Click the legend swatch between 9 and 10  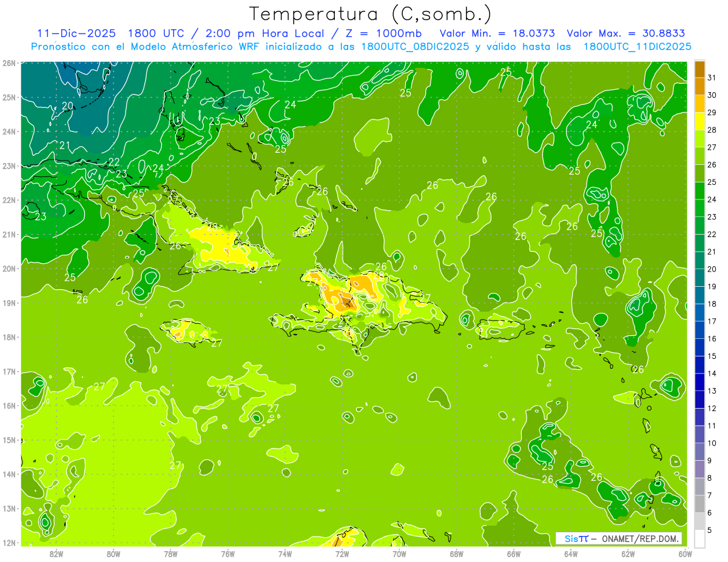[699, 452]
